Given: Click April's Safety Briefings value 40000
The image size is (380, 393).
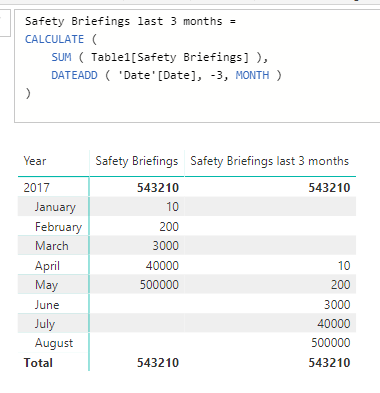Looking at the screenshot, I should 162,266.
